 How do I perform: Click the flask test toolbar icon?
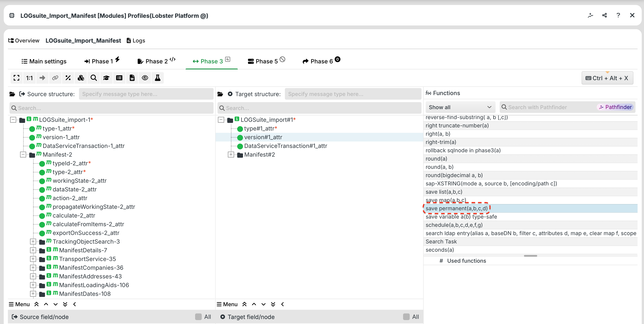point(158,78)
